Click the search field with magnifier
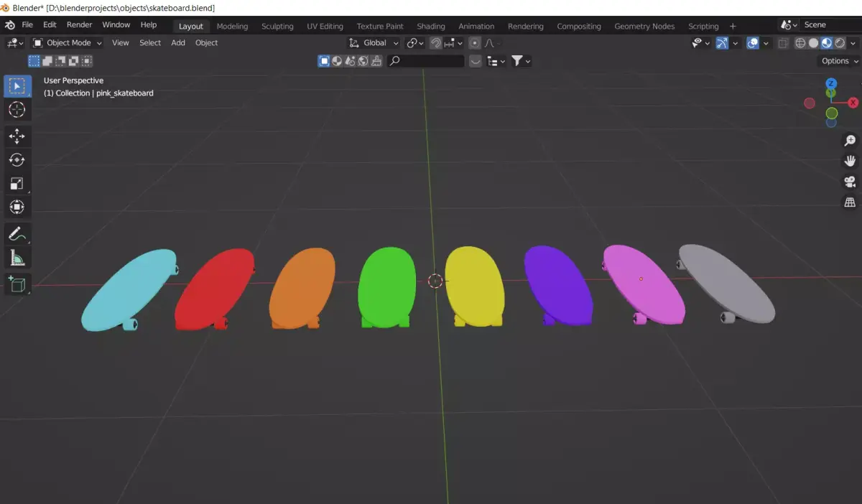 (427, 62)
